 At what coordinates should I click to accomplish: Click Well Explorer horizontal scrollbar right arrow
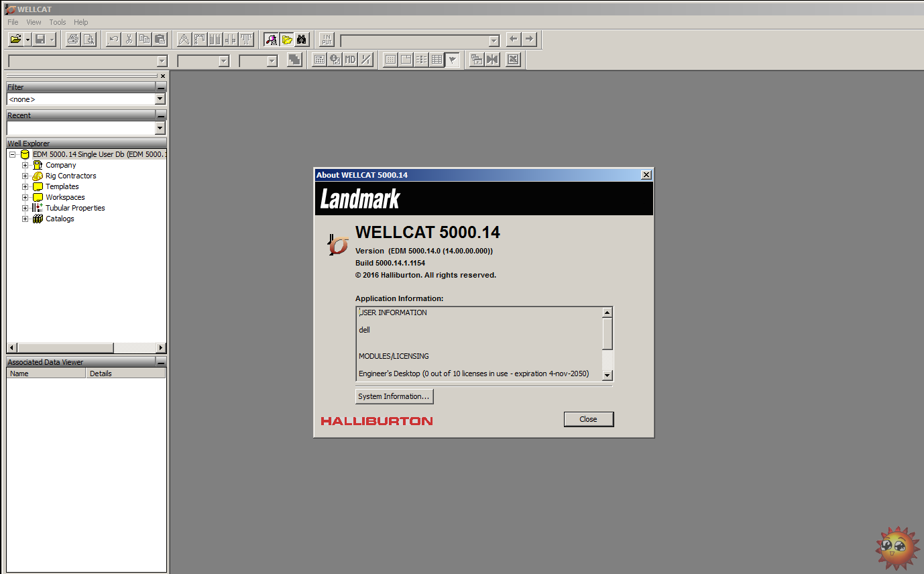tap(160, 348)
